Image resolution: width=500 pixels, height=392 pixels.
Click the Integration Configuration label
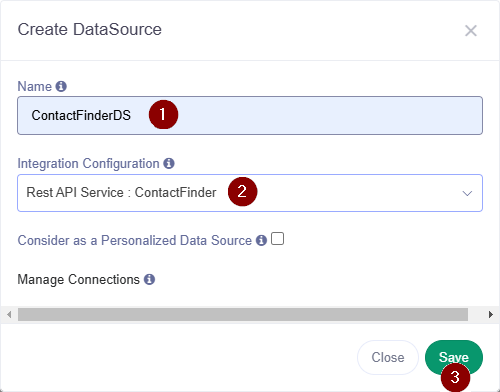(88, 164)
